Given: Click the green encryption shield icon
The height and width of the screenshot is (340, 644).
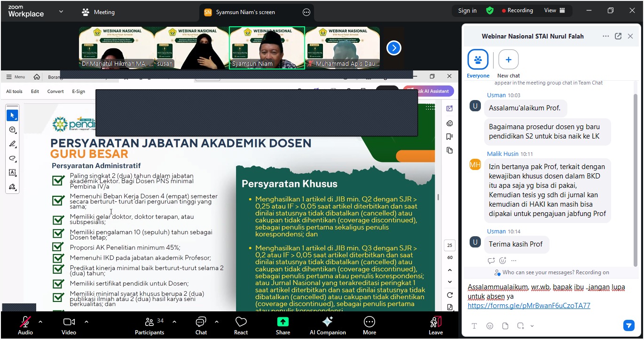Looking at the screenshot, I should pyautogui.click(x=490, y=10).
